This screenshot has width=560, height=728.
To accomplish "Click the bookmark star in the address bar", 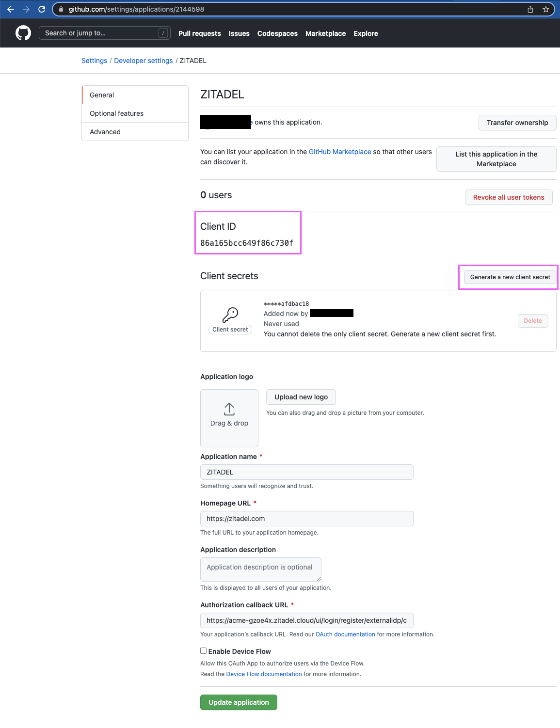I will coord(546,9).
